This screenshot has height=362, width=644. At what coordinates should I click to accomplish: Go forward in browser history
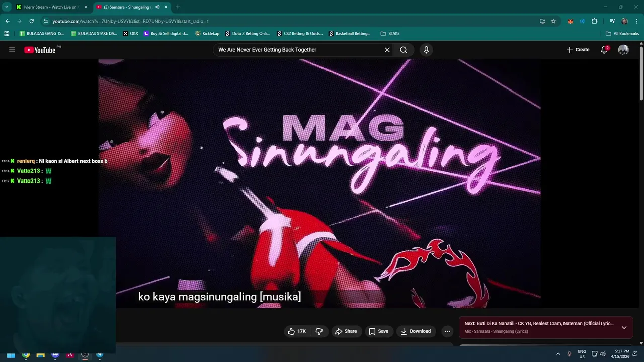click(x=19, y=21)
